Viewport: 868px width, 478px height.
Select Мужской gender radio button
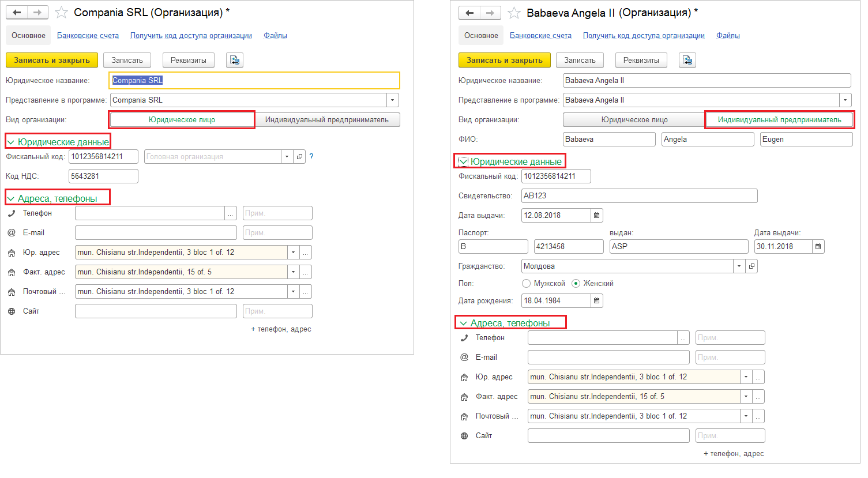(526, 284)
